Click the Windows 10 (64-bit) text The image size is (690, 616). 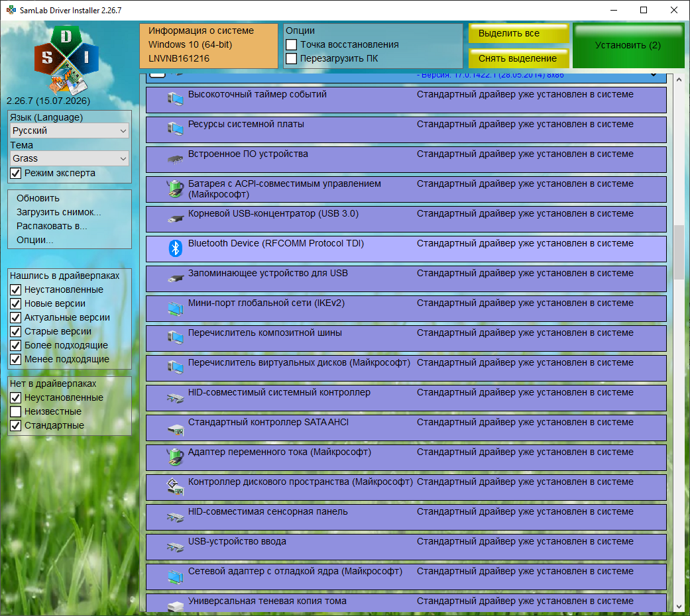coord(190,44)
